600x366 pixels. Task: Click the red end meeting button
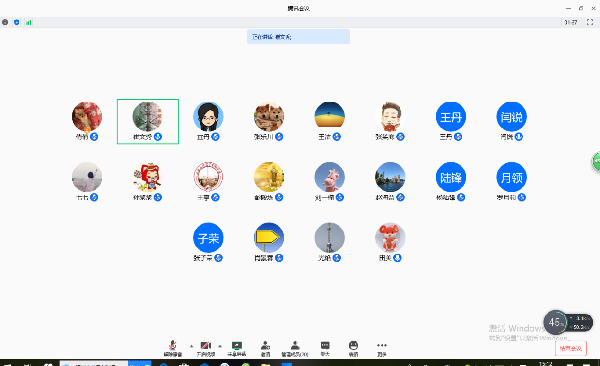coord(571,348)
